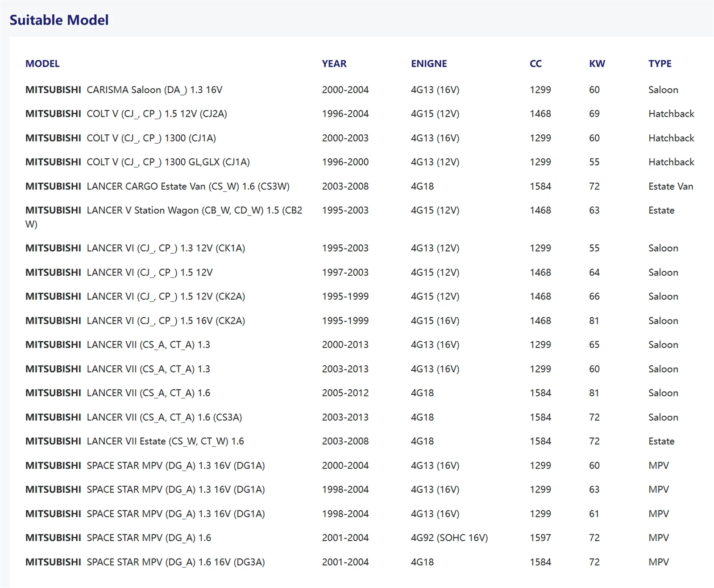This screenshot has width=714, height=588.
Task: Select SPACE STAR MPV 1.6 16V (DG3A)
Action: [x=145, y=562]
